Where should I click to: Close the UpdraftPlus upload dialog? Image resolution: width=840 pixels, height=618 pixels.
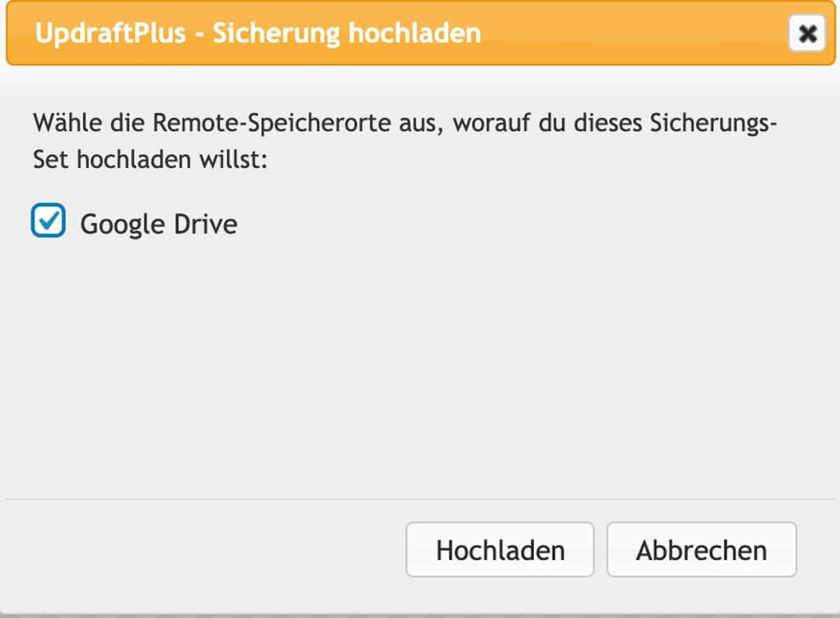806,34
